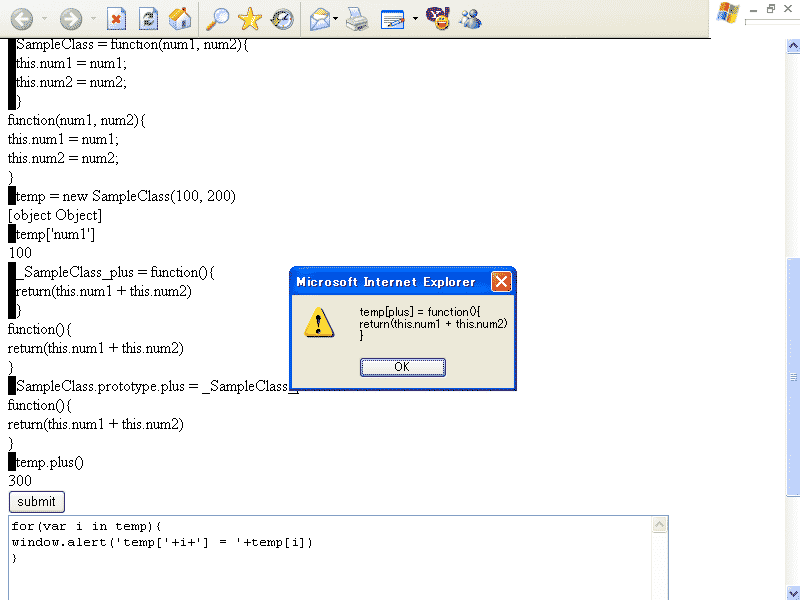Image resolution: width=800 pixels, height=600 pixels.
Task: Open Favorites with the star icon
Action: point(249,19)
